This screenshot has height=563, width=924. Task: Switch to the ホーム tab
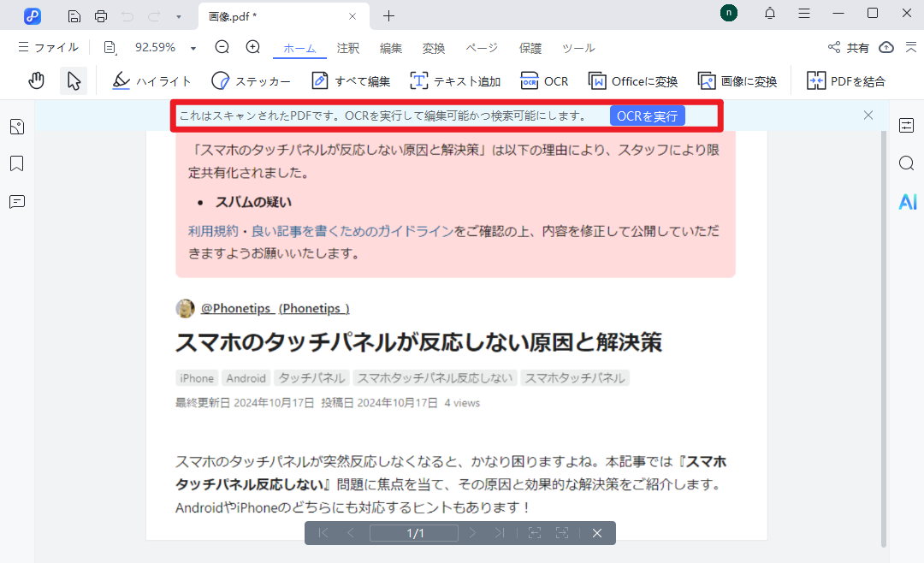[x=300, y=48]
